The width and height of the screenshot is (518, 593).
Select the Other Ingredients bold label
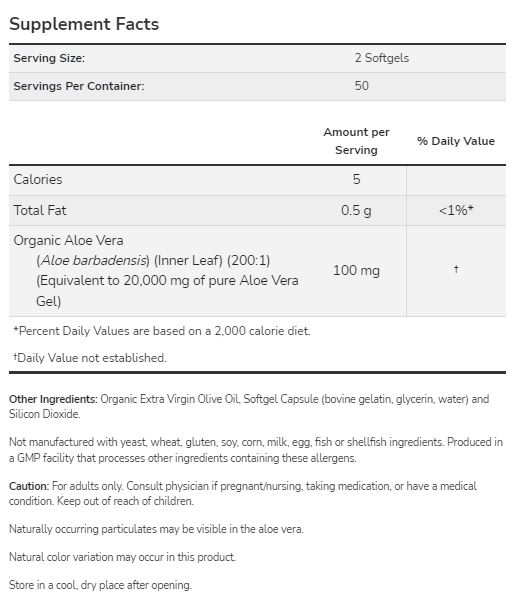(53, 399)
